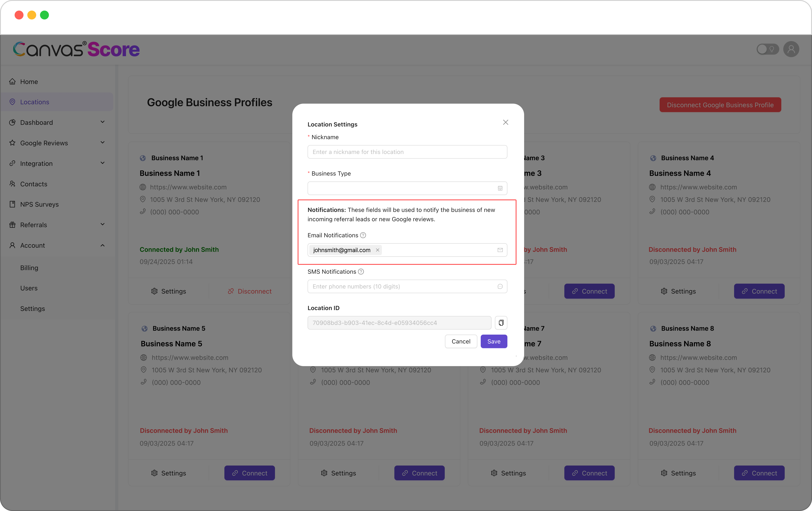Copy the Location ID
The width and height of the screenshot is (812, 511).
coord(501,323)
